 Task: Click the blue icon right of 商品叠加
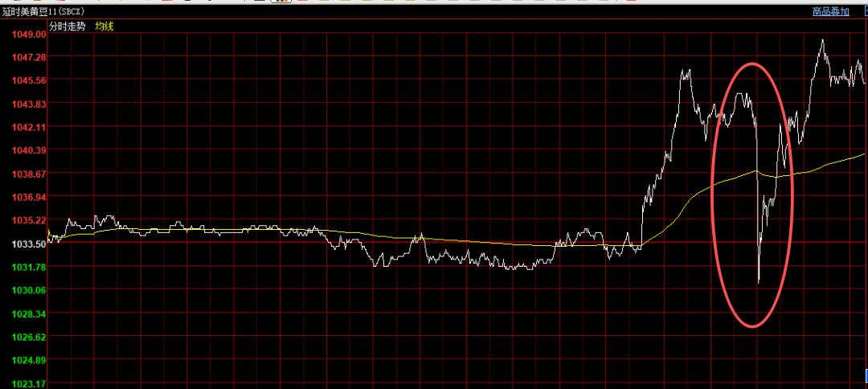(865, 11)
